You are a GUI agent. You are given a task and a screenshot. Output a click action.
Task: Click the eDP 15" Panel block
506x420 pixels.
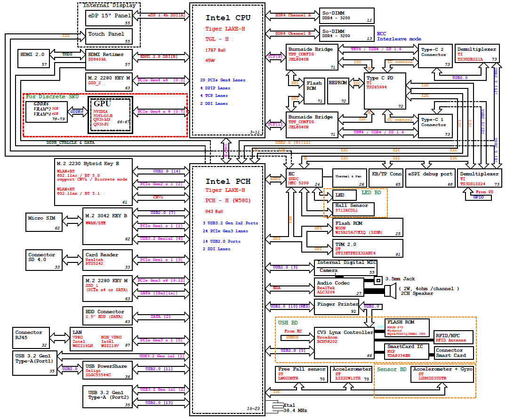[x=109, y=18]
